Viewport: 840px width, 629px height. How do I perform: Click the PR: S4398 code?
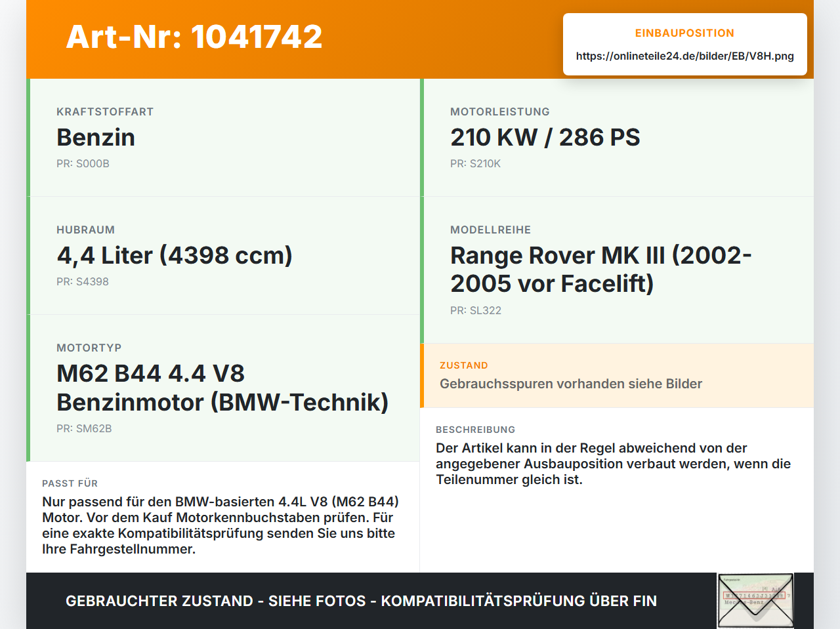(x=83, y=281)
